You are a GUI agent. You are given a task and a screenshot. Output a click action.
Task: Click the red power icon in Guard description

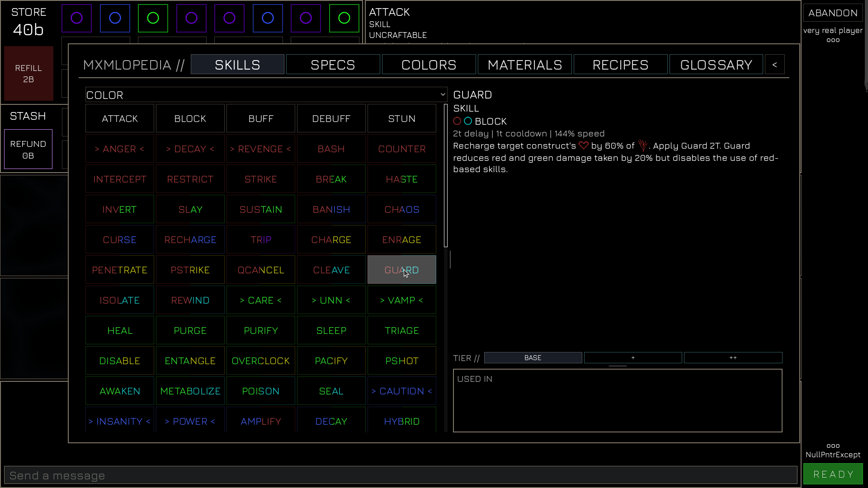(642, 145)
